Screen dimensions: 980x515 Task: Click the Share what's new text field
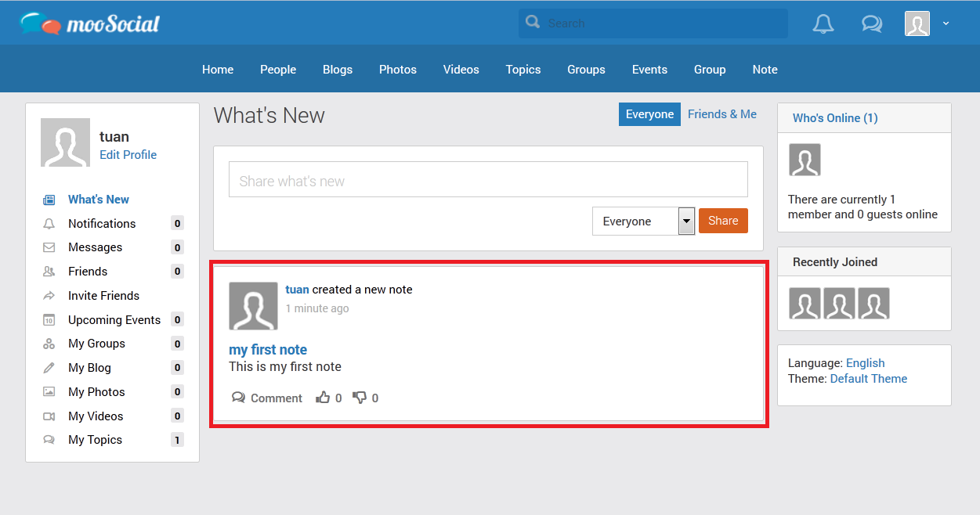[x=488, y=180]
